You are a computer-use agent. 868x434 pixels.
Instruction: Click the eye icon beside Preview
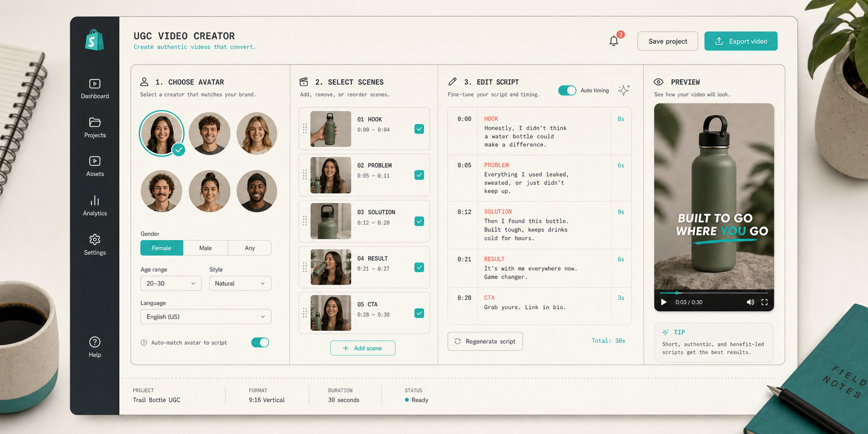pos(659,82)
